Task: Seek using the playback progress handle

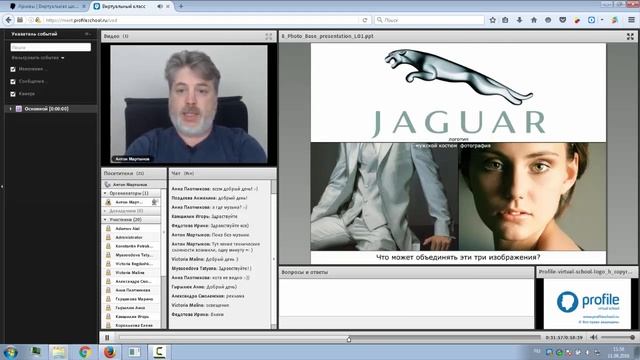Action: point(349,339)
